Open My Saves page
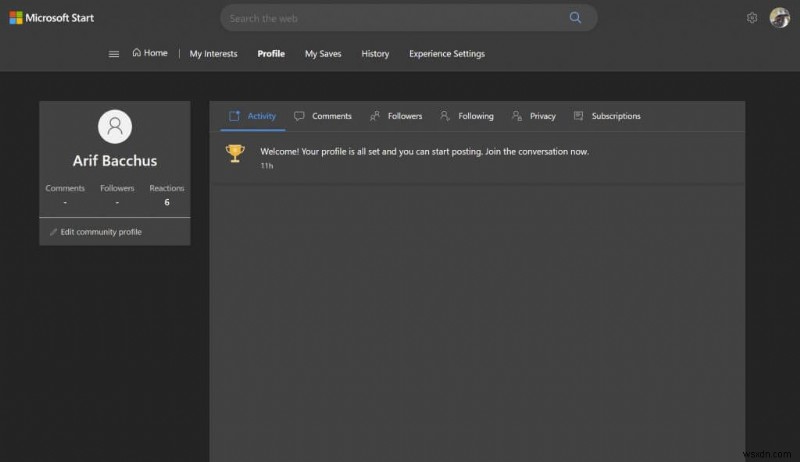The width and height of the screenshot is (800, 462). tap(323, 54)
